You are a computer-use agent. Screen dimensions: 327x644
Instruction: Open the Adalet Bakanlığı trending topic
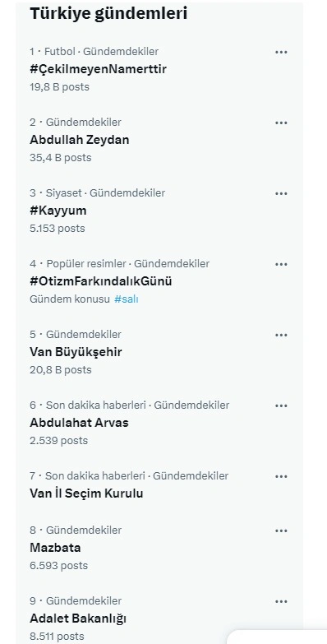tap(78, 619)
